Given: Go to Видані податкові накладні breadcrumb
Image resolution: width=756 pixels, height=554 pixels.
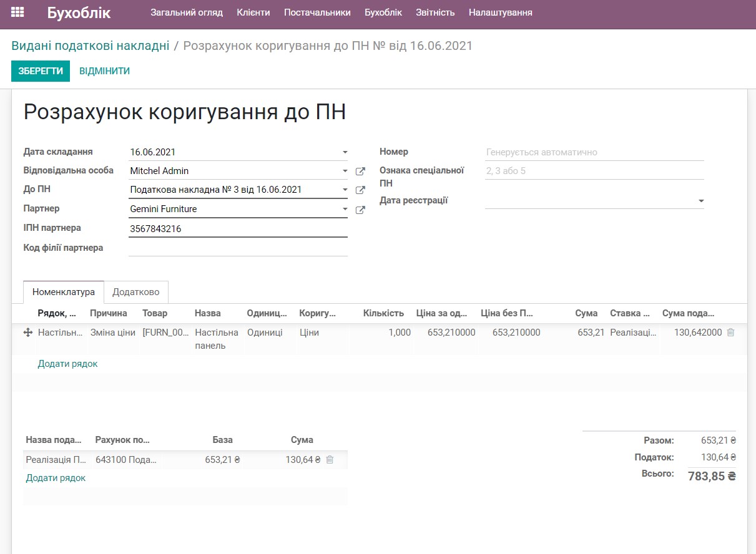Looking at the screenshot, I should pyautogui.click(x=89, y=45).
